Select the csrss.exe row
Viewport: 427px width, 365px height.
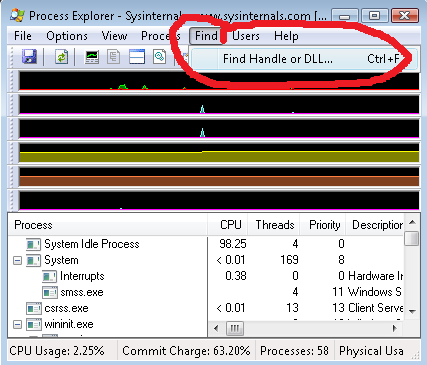tap(206, 308)
